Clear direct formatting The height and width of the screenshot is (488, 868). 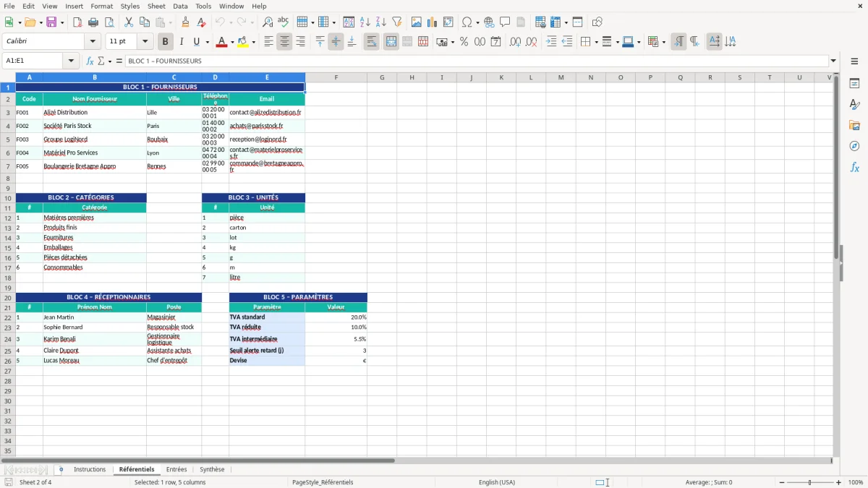pyautogui.click(x=201, y=22)
